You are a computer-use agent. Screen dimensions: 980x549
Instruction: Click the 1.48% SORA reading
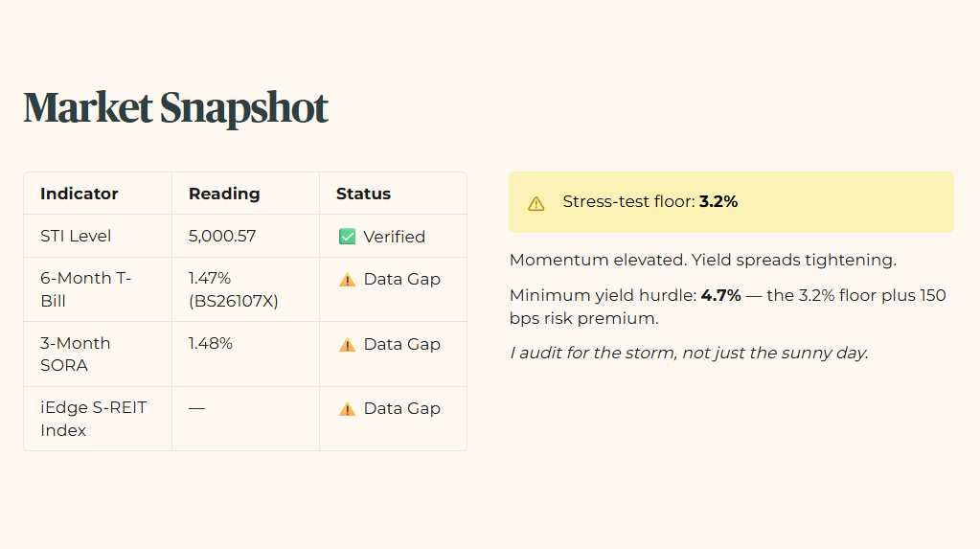[211, 343]
